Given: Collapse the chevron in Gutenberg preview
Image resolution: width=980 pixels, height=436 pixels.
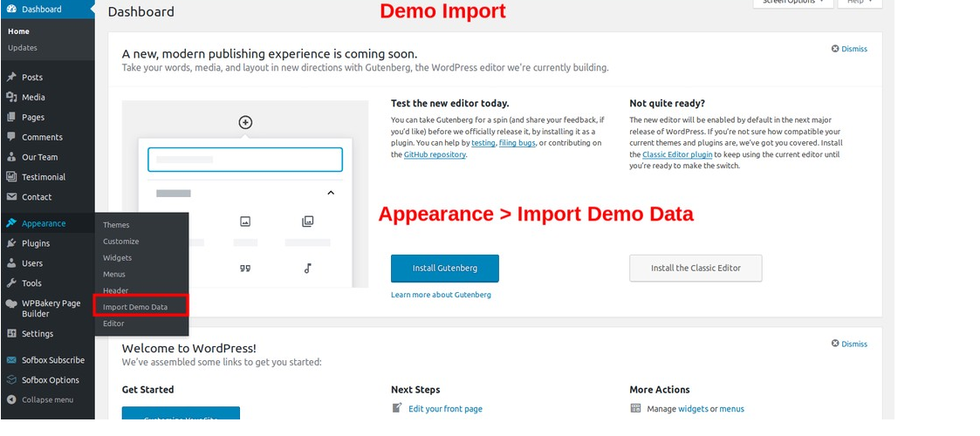Looking at the screenshot, I should [x=331, y=193].
